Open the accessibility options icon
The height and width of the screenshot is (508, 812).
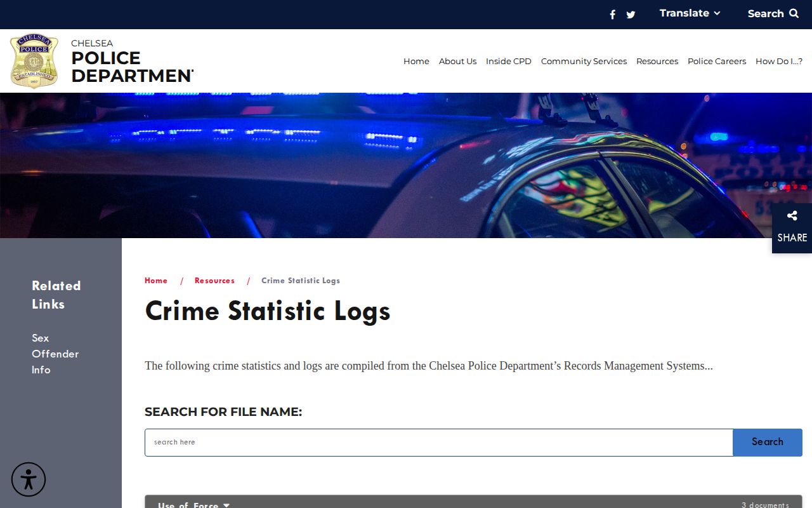(29, 479)
